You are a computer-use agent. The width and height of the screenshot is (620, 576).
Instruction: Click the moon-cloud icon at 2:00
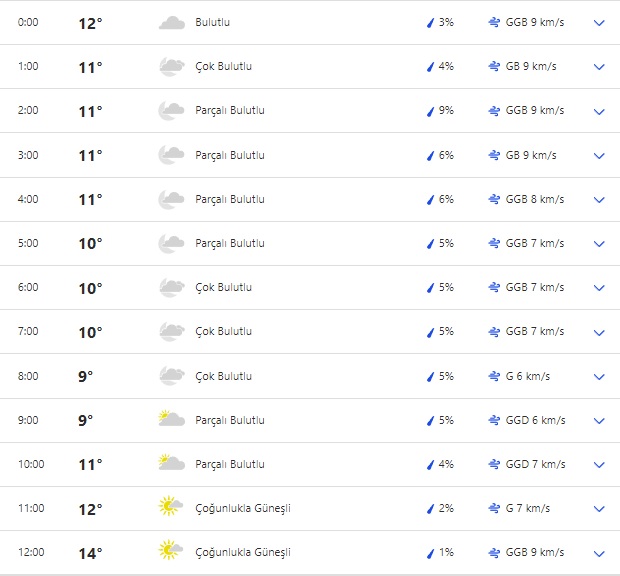pyautogui.click(x=171, y=111)
